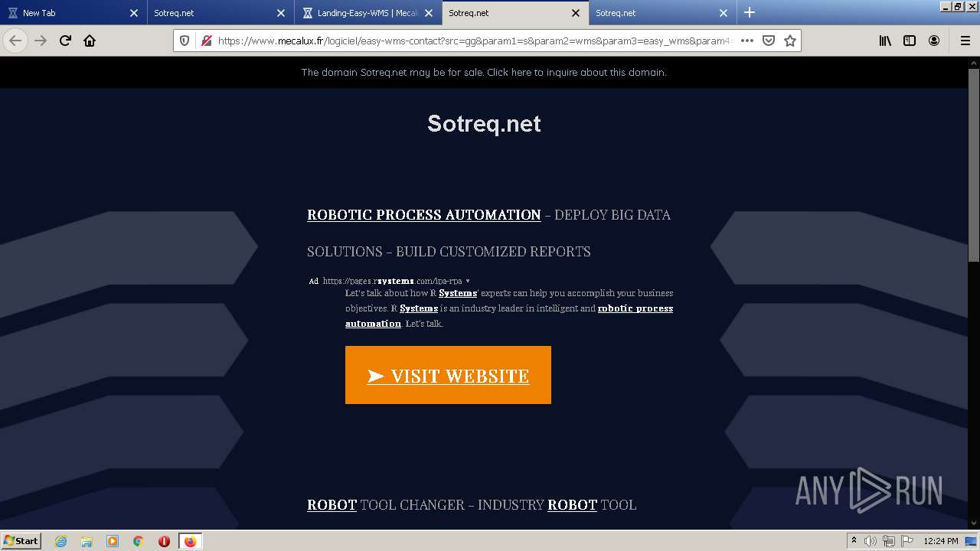The height and width of the screenshot is (551, 980).
Task: Open tracking protection shield icon
Action: (185, 41)
